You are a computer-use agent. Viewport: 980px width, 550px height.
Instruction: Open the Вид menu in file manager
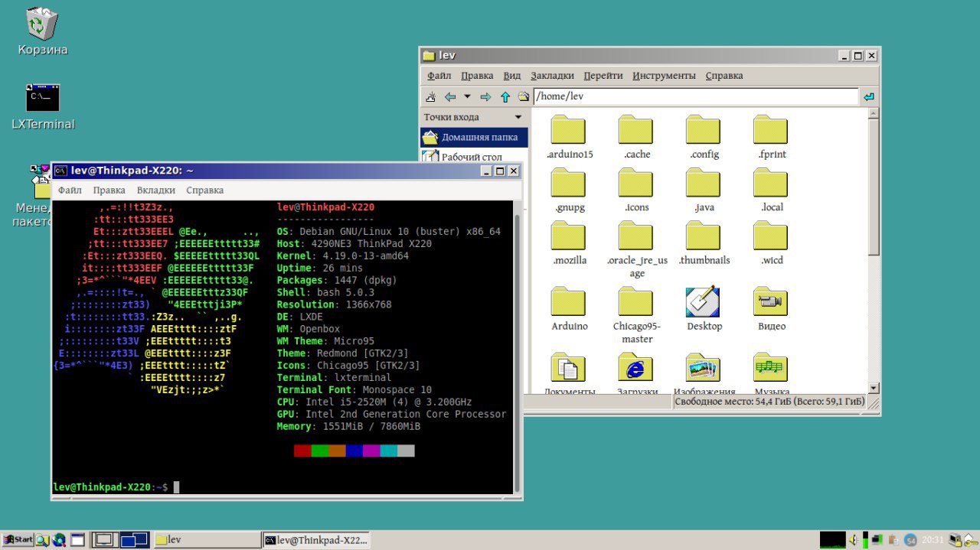click(512, 76)
